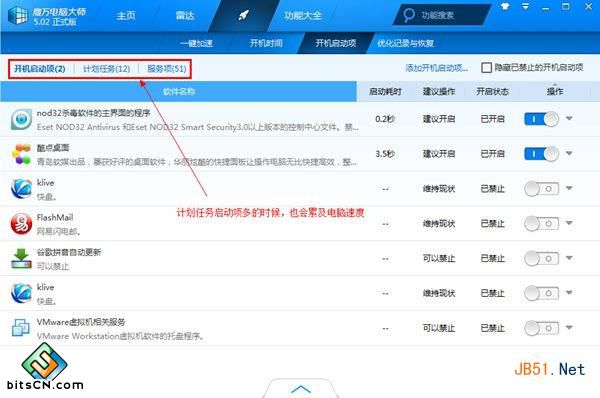Check 隐藏已禁止的开机启动项 checkbox

point(486,68)
